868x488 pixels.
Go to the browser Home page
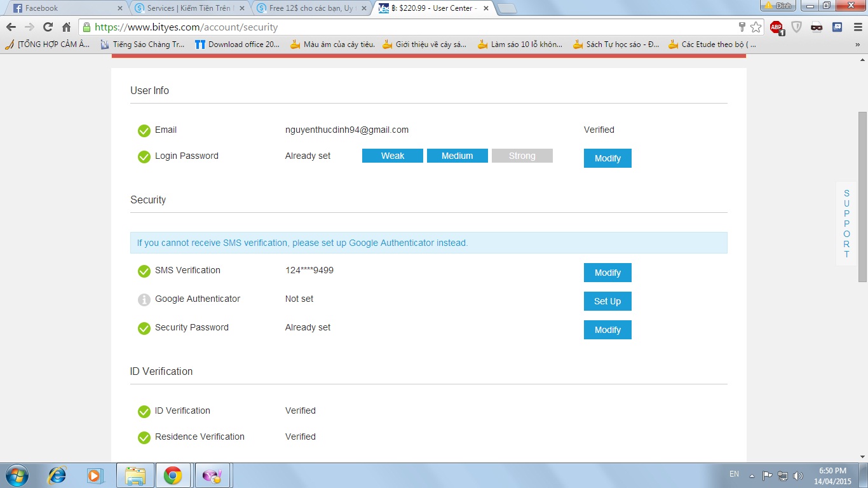(66, 27)
